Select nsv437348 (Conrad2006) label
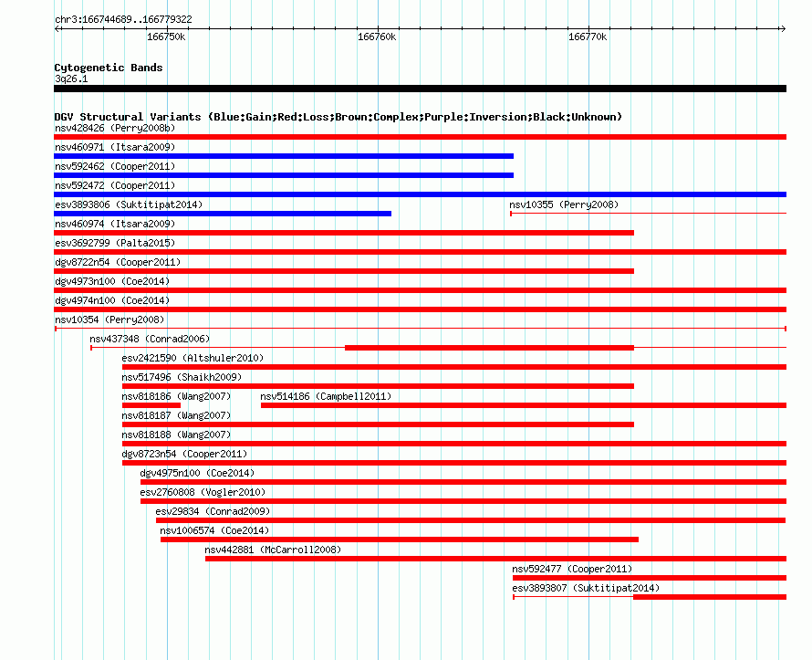 pos(150,339)
